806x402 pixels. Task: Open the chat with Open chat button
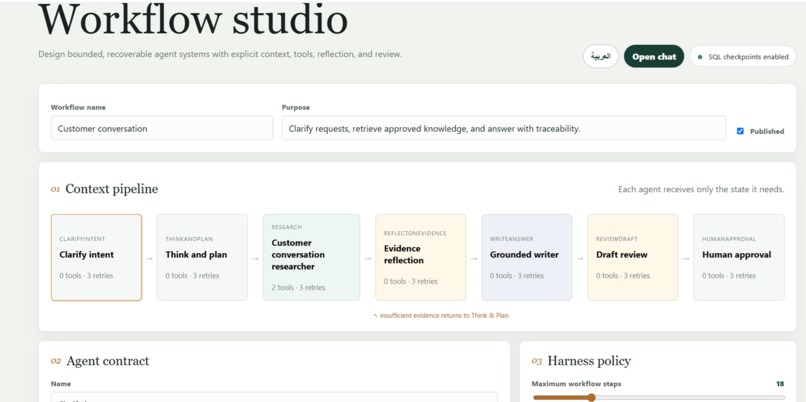(654, 57)
